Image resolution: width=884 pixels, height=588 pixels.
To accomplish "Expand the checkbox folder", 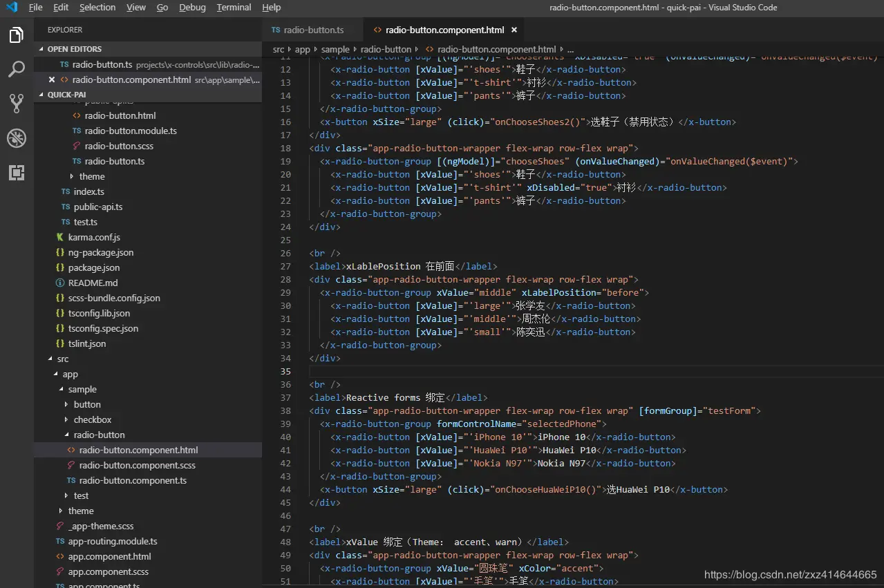I will 92,420.
